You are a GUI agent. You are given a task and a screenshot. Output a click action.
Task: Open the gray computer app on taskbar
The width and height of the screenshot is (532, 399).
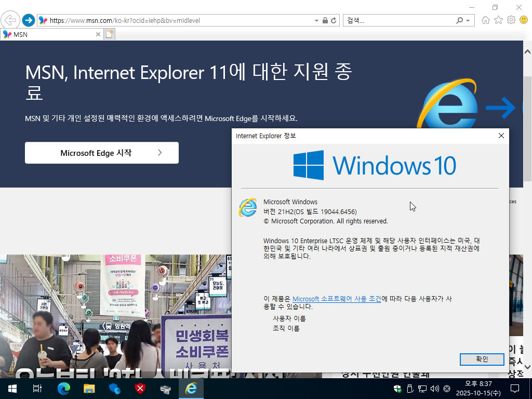click(166, 389)
